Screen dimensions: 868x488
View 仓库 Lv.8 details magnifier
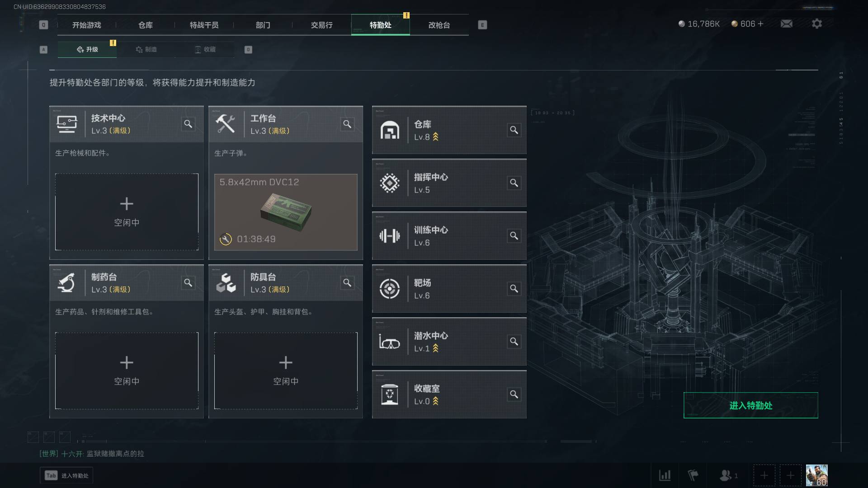[x=514, y=130]
